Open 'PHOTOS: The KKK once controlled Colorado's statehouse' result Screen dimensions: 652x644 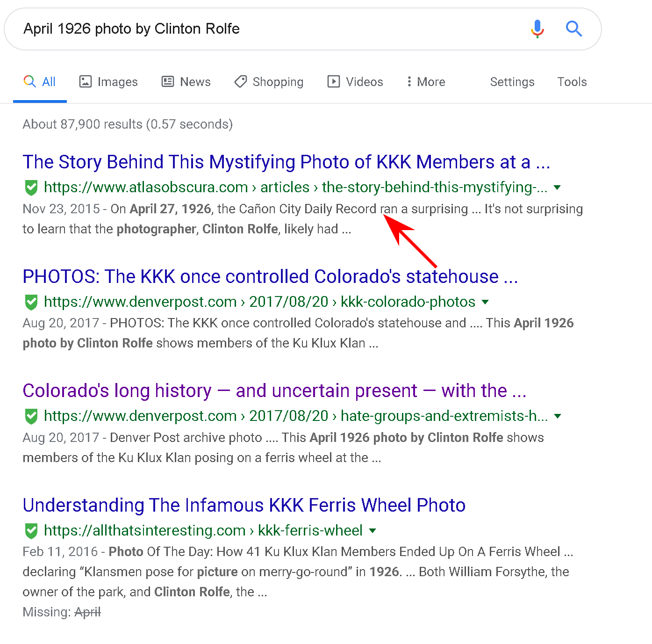[x=270, y=276]
